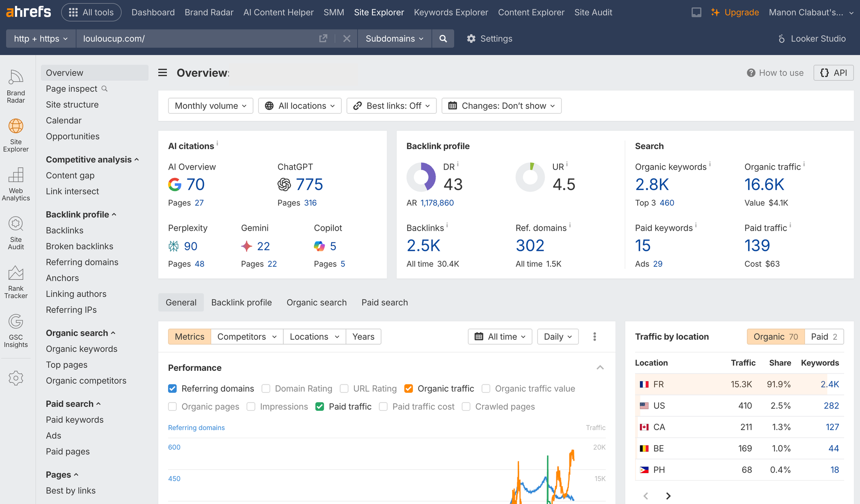The image size is (860, 504).
Task: Switch to Backlink profile tab
Action: [x=241, y=302]
